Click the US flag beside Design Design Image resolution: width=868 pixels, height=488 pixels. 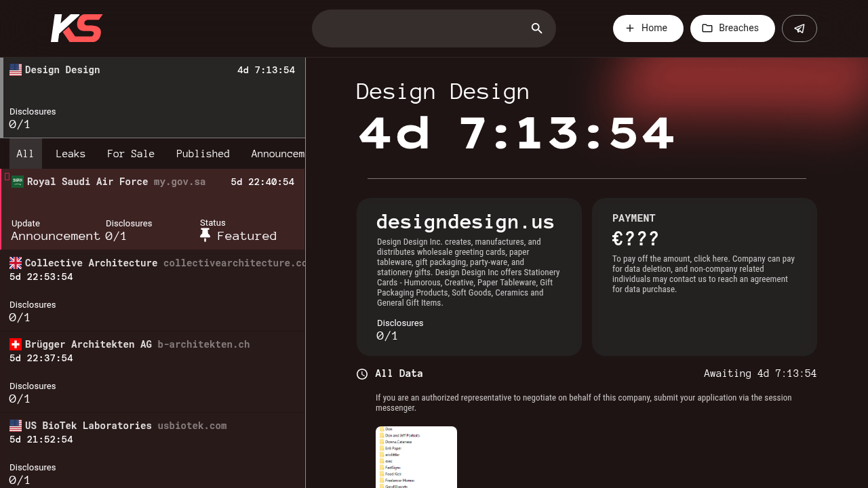16,70
